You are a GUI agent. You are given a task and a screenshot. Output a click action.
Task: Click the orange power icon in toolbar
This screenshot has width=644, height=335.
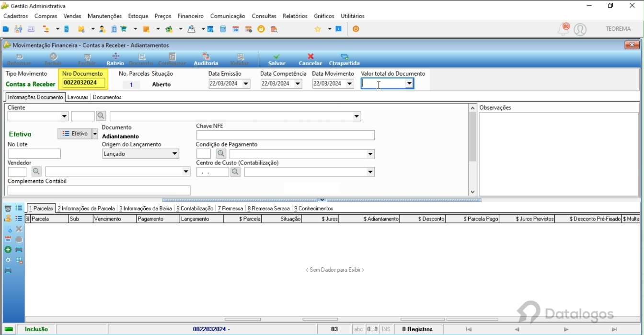(x=356, y=29)
